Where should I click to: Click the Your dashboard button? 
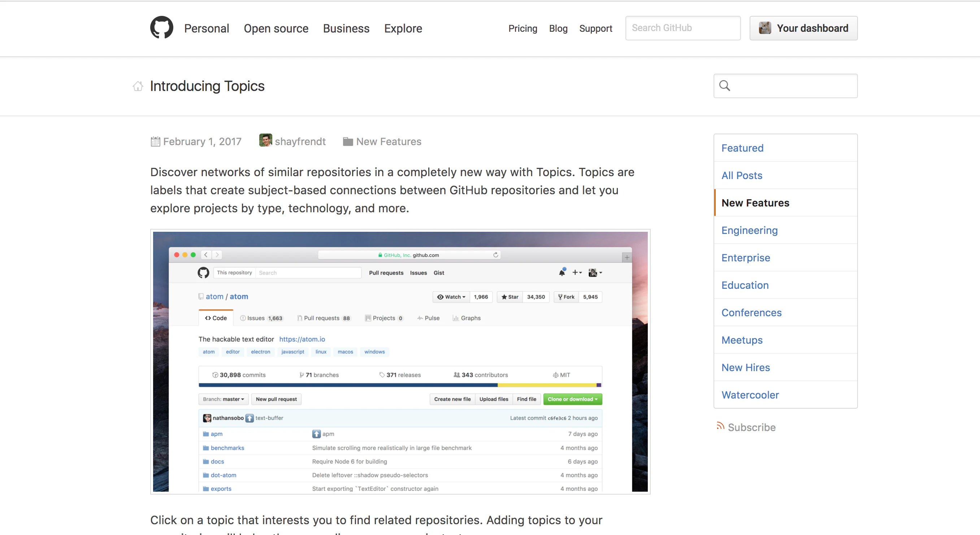tap(803, 28)
